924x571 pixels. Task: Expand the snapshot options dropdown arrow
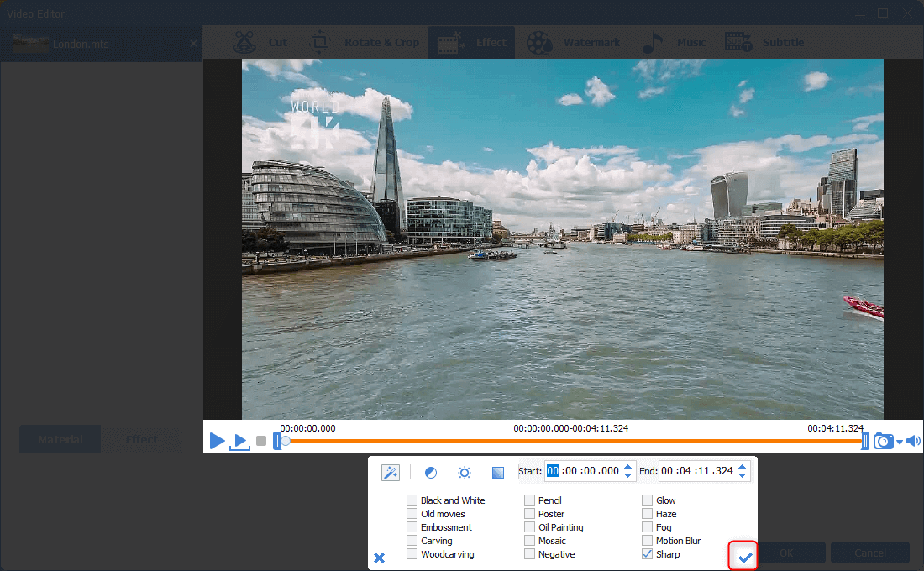(900, 443)
